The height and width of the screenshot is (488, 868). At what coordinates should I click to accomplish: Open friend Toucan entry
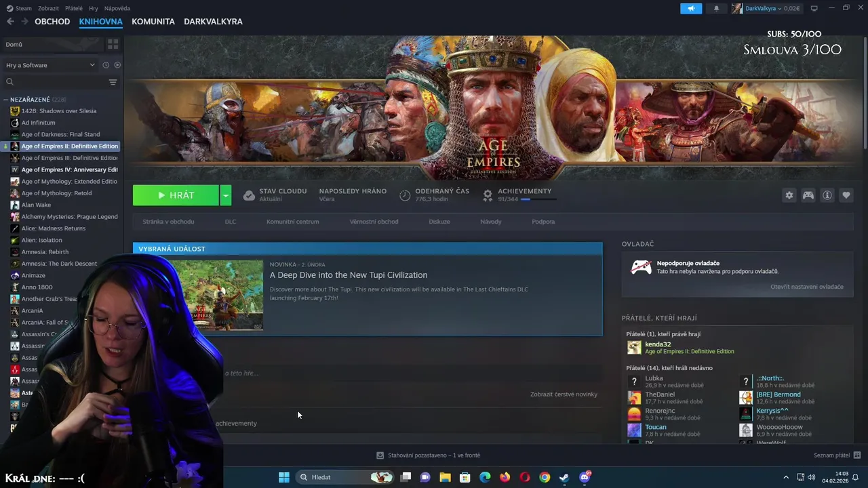point(656,427)
